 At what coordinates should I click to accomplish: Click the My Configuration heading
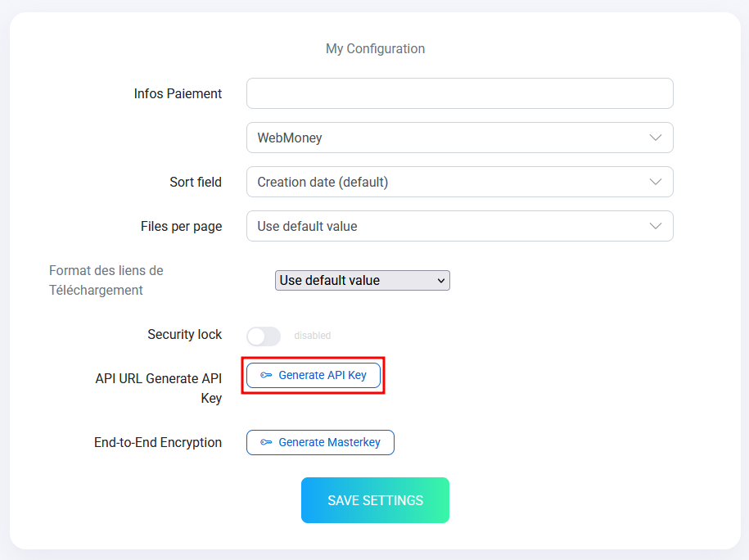tap(375, 49)
